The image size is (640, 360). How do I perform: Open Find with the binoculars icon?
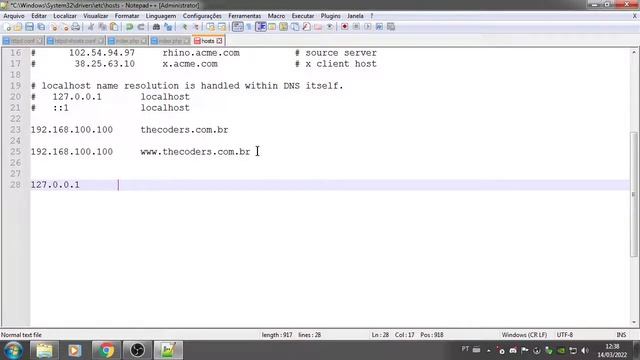point(156,27)
